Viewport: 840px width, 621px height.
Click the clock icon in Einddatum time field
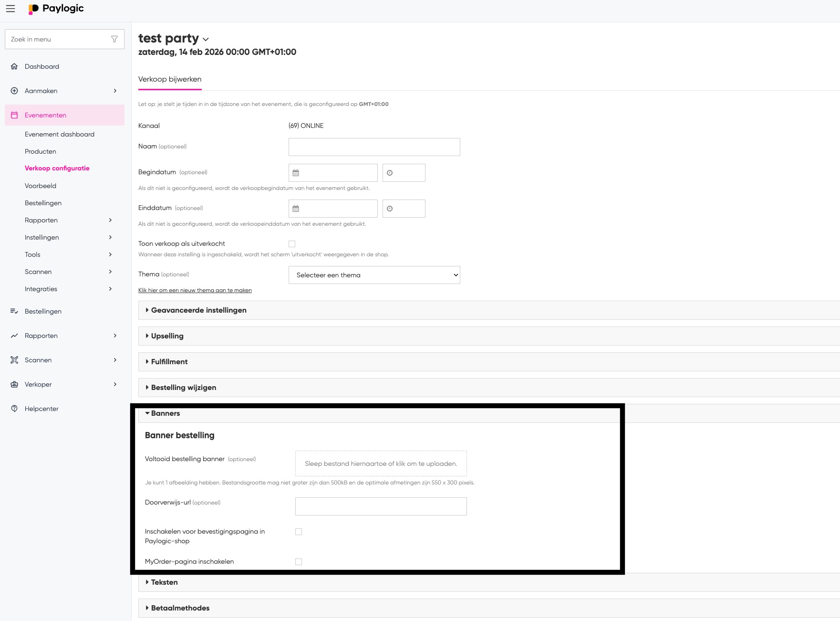[390, 209]
